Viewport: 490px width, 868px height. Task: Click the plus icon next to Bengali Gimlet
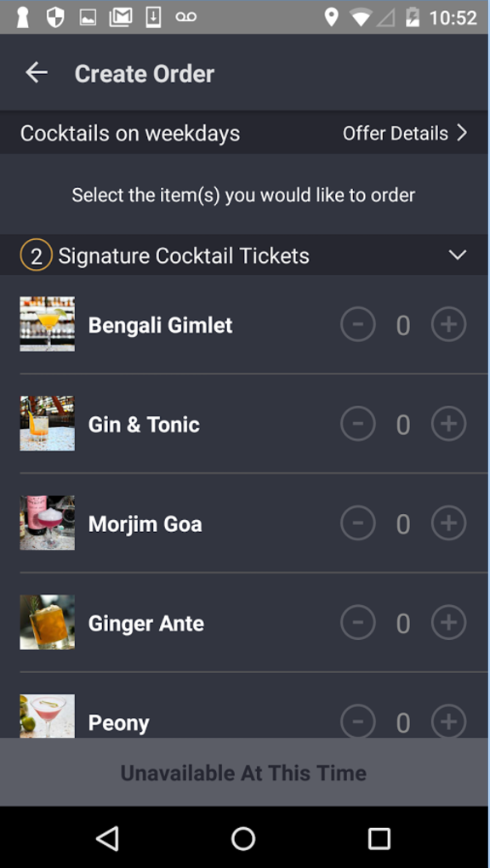click(x=448, y=324)
